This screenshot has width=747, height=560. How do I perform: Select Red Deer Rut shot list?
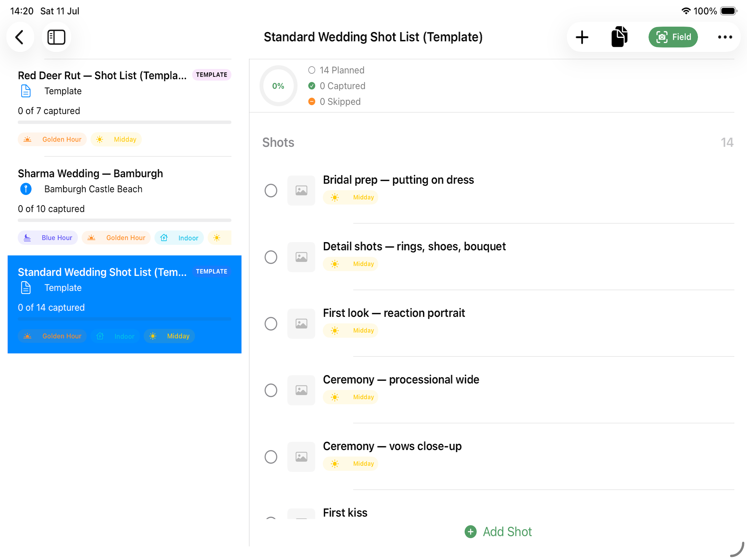[x=124, y=108]
